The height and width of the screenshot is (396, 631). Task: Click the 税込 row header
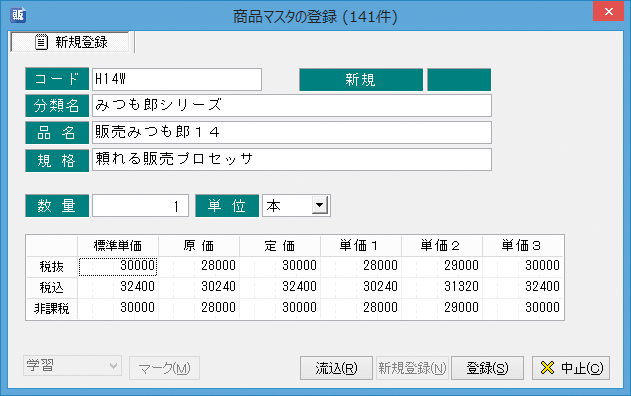point(52,287)
